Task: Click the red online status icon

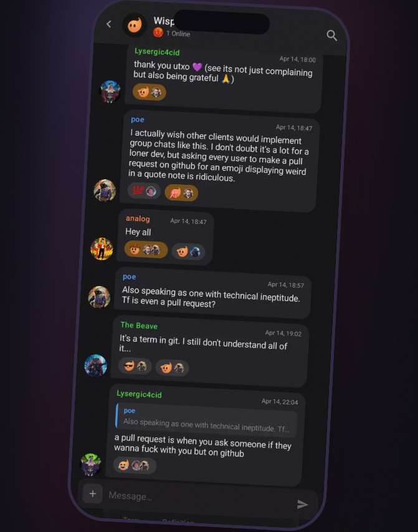Action: [158, 32]
